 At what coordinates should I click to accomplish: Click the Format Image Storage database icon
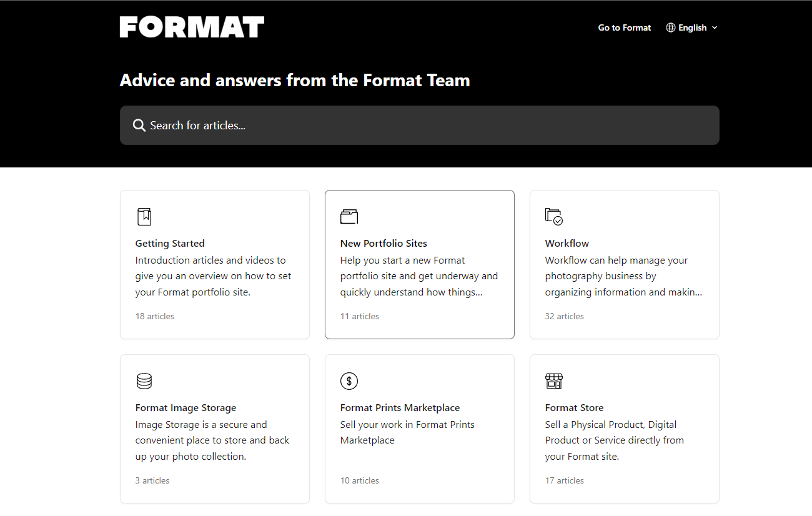point(144,381)
